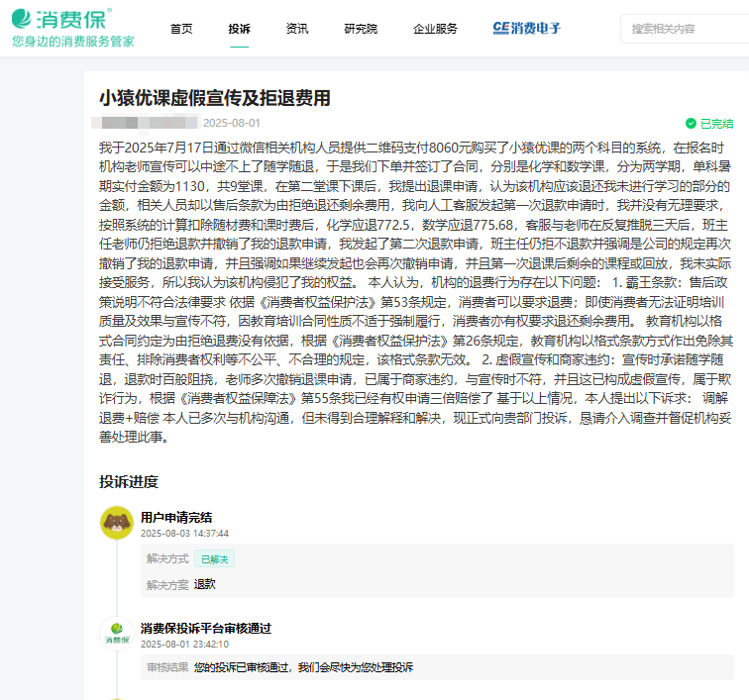Image resolution: width=749 pixels, height=700 pixels.
Task: Open the 研究院 nav item
Action: click(x=361, y=29)
